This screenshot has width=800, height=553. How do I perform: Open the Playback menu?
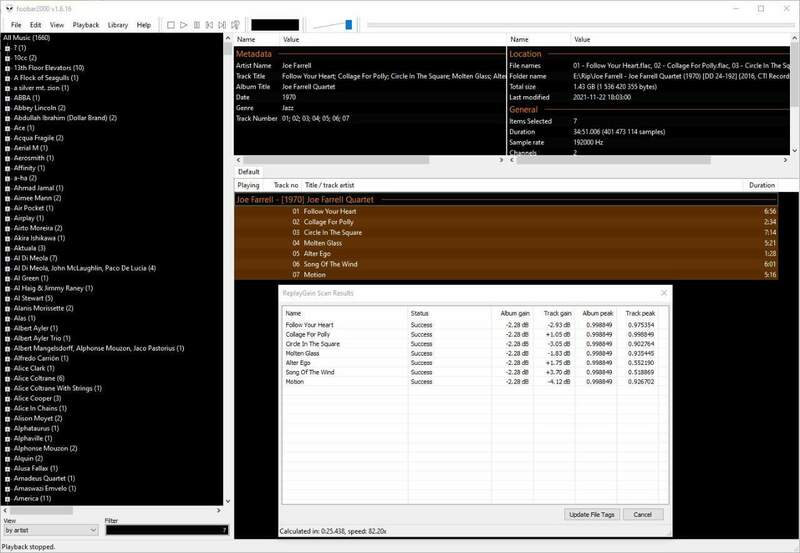click(86, 24)
